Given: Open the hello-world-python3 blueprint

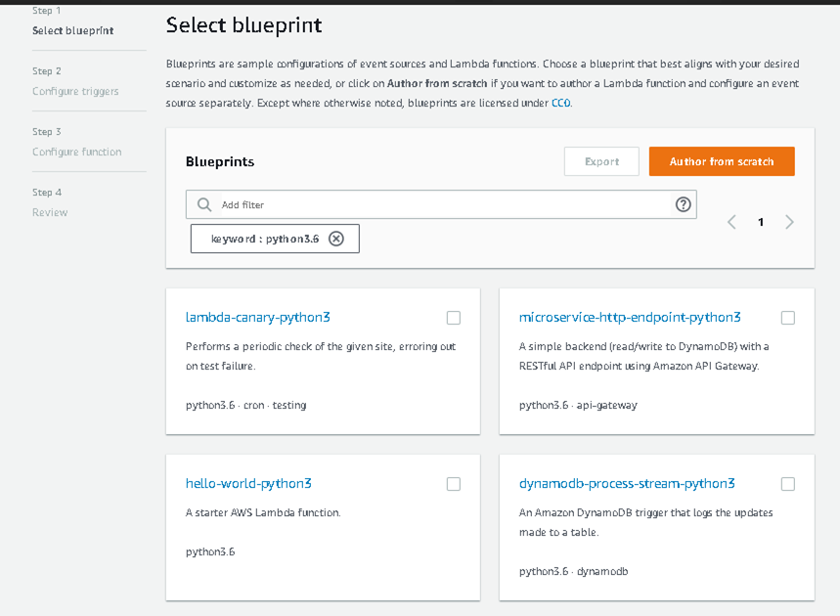Looking at the screenshot, I should [248, 484].
